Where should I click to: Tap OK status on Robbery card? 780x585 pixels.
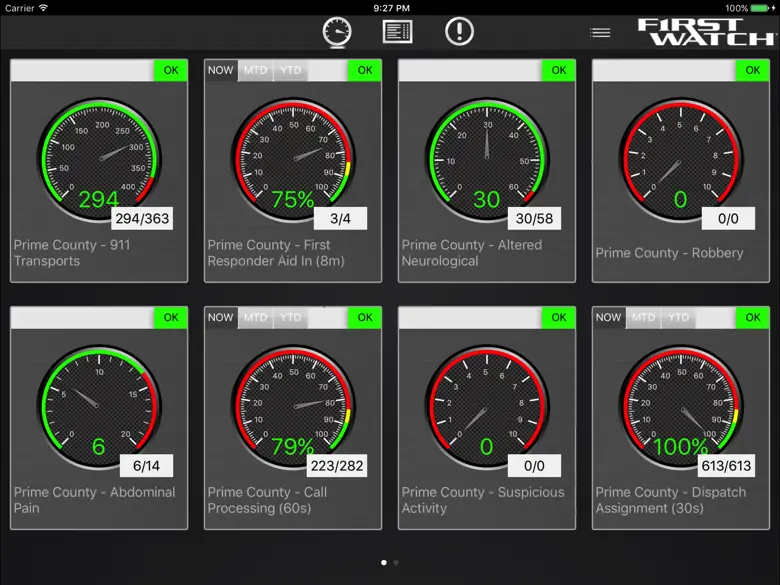pos(753,70)
